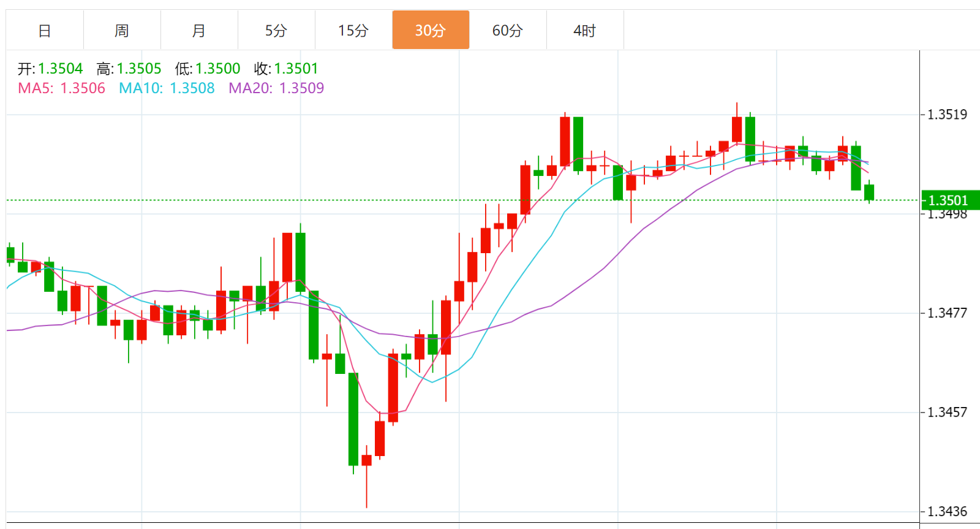980x529 pixels.
Task: Choose the 15分 timeframe tab
Action: (353, 30)
